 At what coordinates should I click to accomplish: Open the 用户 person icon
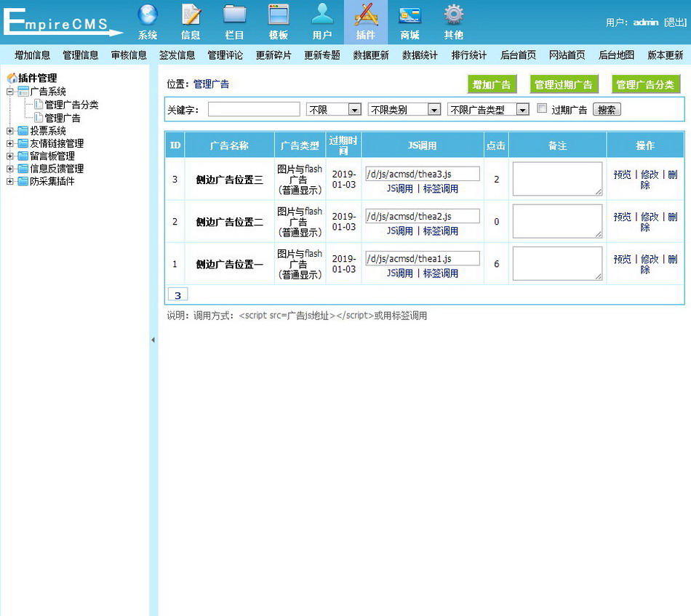pyautogui.click(x=322, y=15)
